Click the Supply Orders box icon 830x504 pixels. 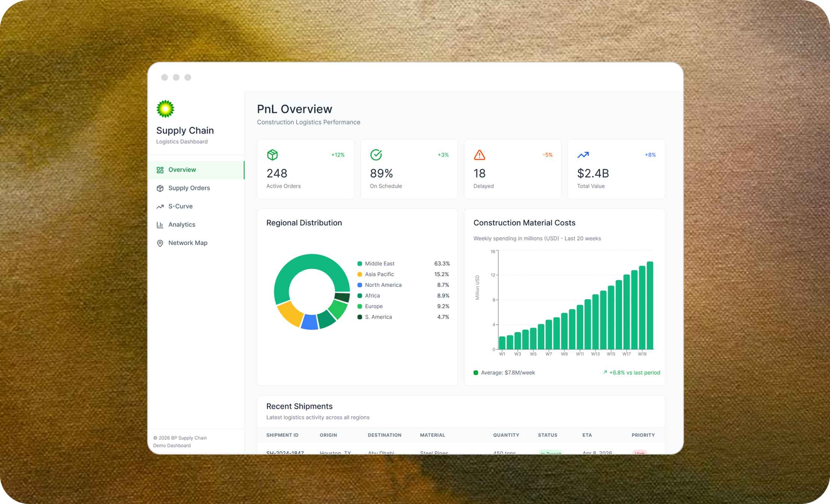(x=160, y=188)
